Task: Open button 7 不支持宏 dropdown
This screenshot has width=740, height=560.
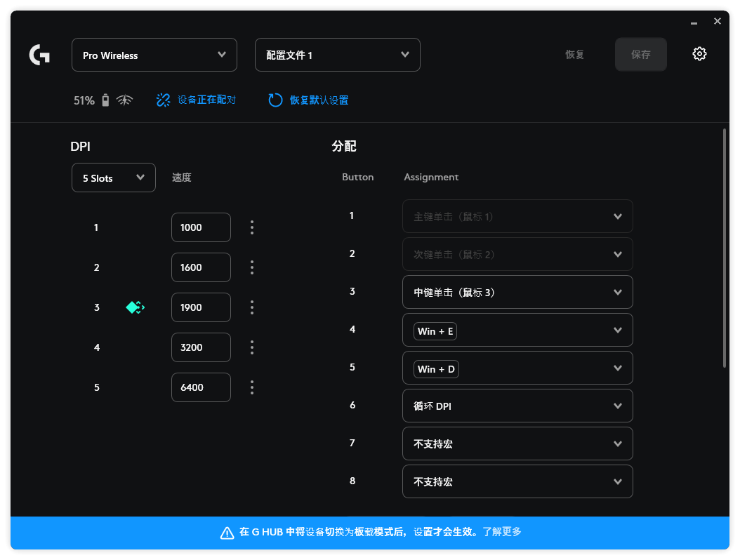Action: [517, 444]
